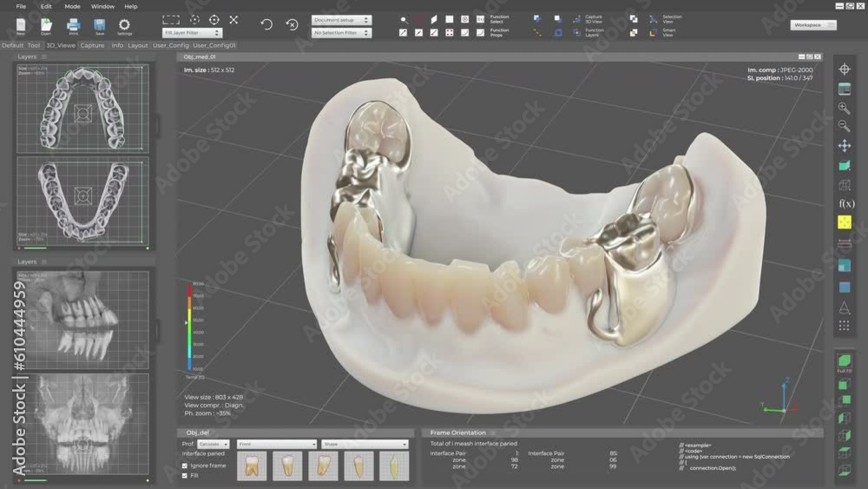868x489 pixels.
Task: Open the No Selection Filter dropdown
Action: (341, 33)
